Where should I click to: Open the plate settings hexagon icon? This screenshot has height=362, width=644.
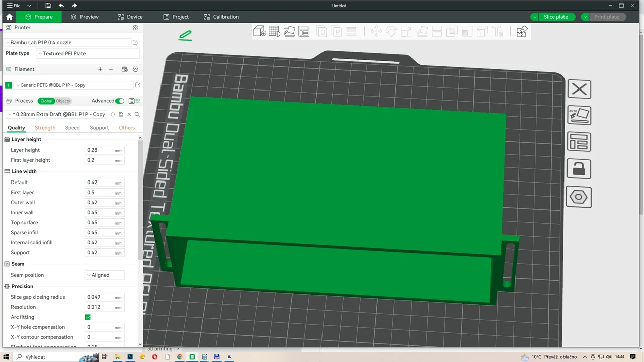pos(579,197)
